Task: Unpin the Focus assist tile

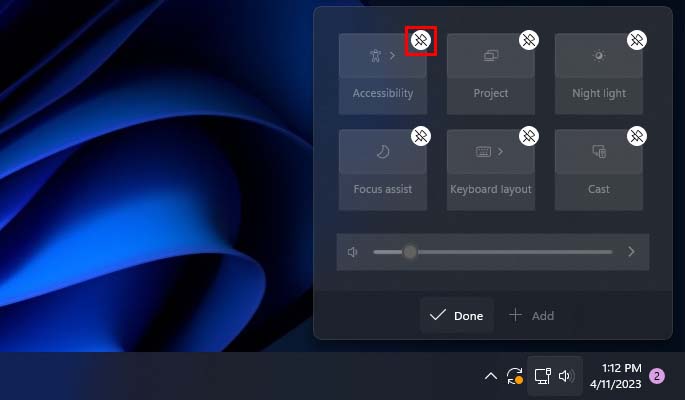Action: (x=421, y=136)
